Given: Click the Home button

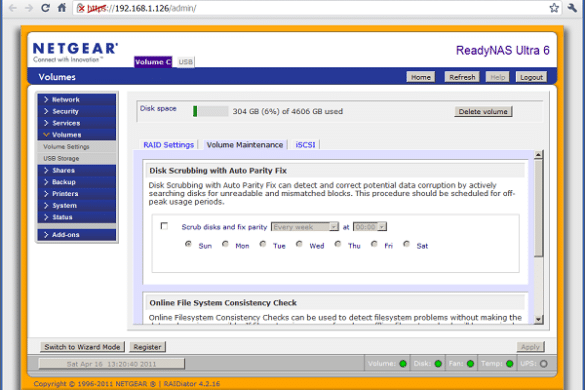Looking at the screenshot, I should (x=420, y=77).
